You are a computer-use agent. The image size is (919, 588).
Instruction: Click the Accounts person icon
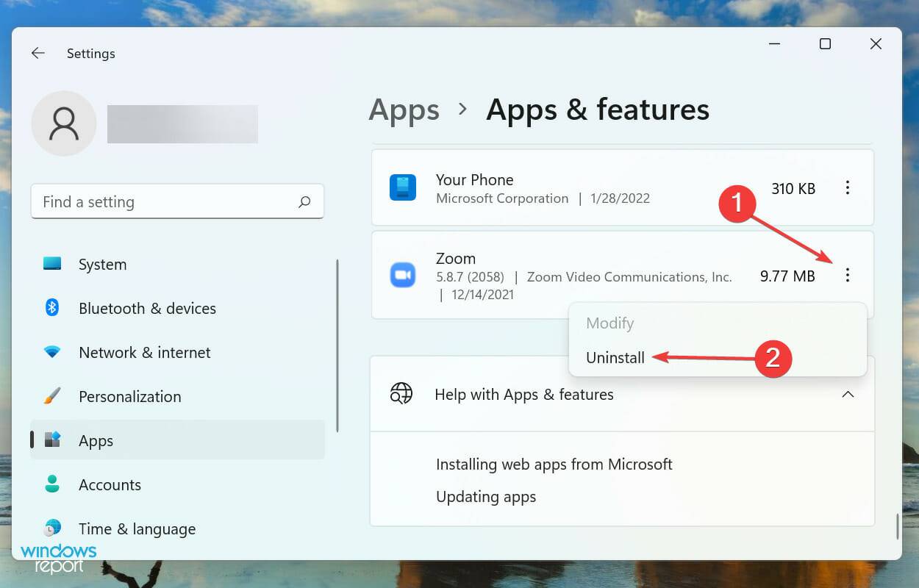[x=52, y=484]
